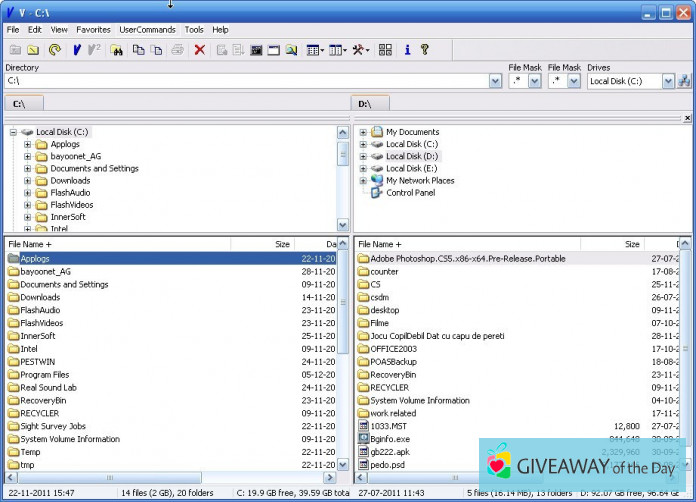
Task: Open the Drives dropdown list
Action: coord(668,81)
